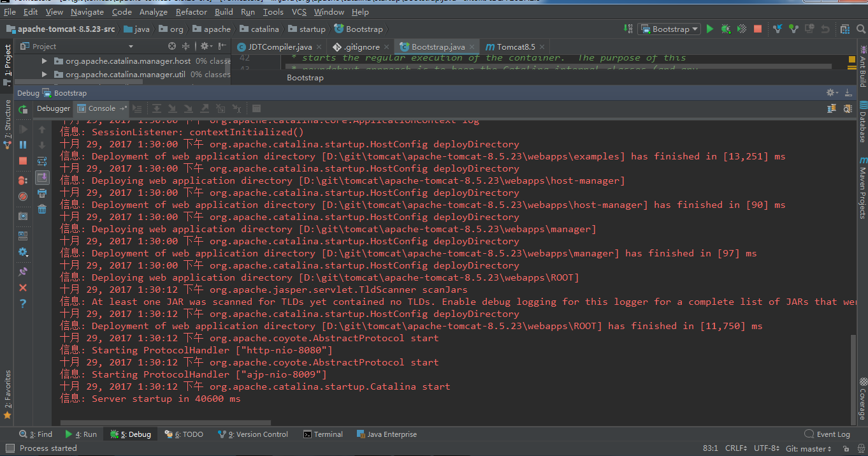Open the Refactor menu
The height and width of the screenshot is (456, 868).
pos(191,11)
